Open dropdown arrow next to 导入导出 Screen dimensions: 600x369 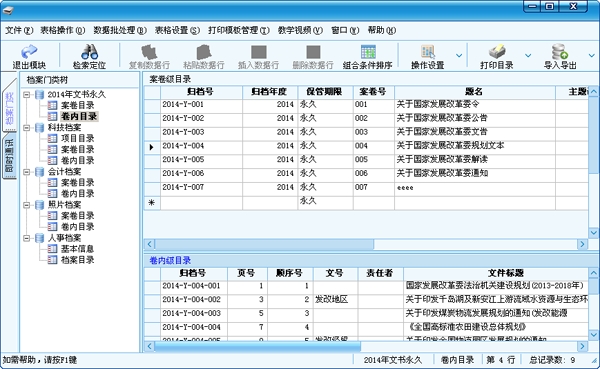(x=592, y=56)
